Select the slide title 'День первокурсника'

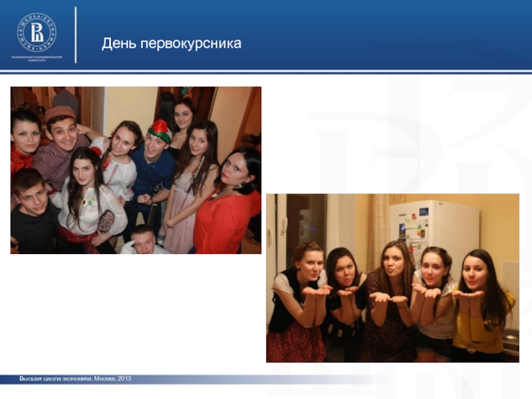(x=172, y=44)
